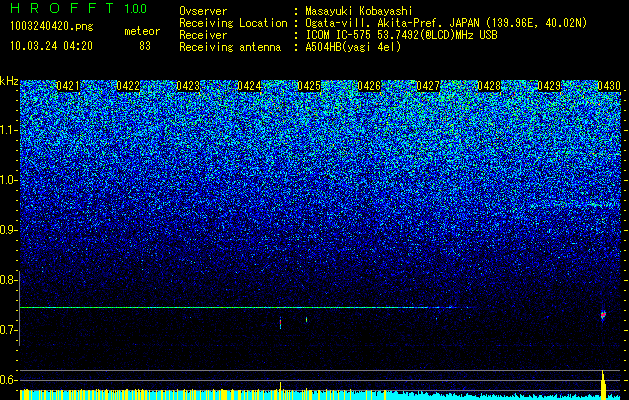Click the horizontal green carrier line
629x400 pixels.
click(245, 308)
